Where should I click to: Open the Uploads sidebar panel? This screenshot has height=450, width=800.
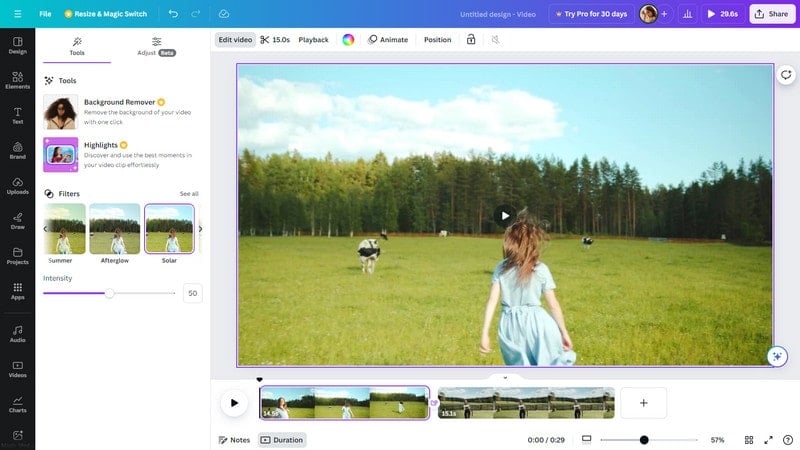coord(17,186)
